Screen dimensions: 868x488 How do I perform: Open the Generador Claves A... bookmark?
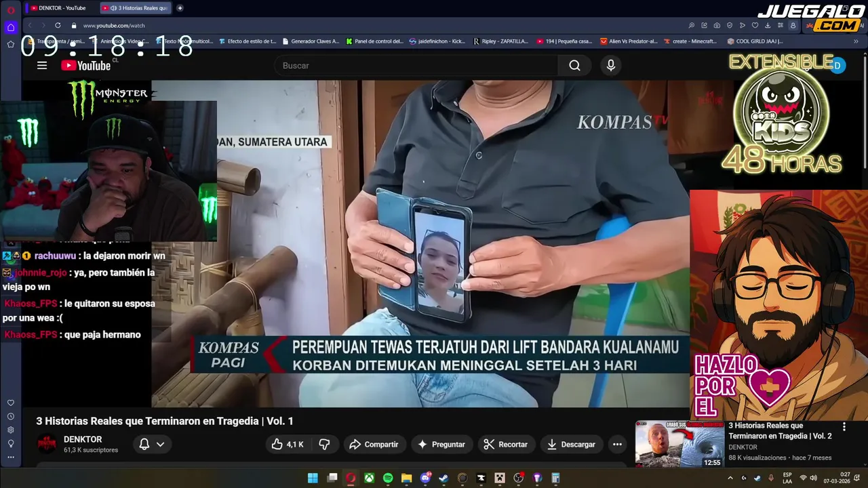point(311,41)
